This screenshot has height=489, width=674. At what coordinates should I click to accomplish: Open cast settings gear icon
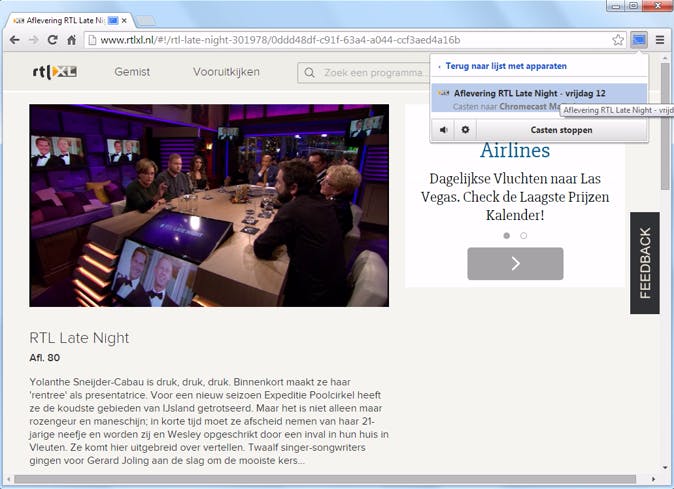465,130
